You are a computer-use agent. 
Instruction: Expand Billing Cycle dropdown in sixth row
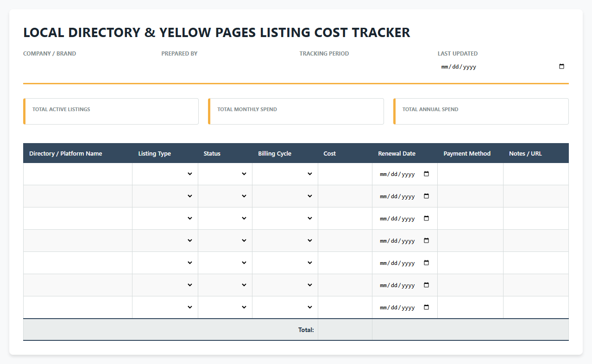tap(285, 285)
